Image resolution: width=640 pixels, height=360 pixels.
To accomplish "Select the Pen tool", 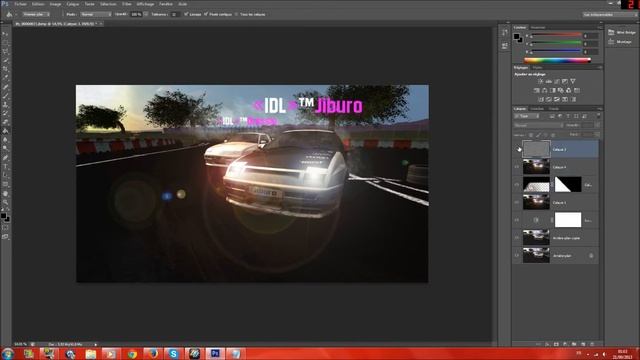I will [x=5, y=158].
